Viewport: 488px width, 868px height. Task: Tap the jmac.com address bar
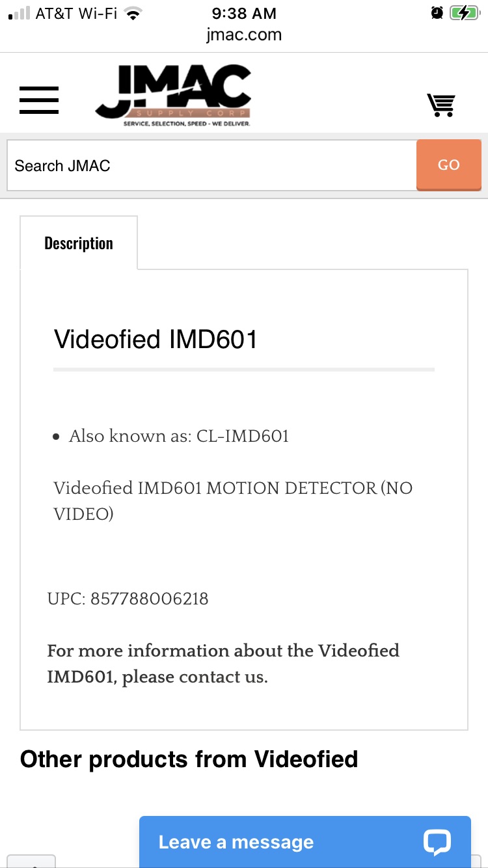pyautogui.click(x=244, y=34)
